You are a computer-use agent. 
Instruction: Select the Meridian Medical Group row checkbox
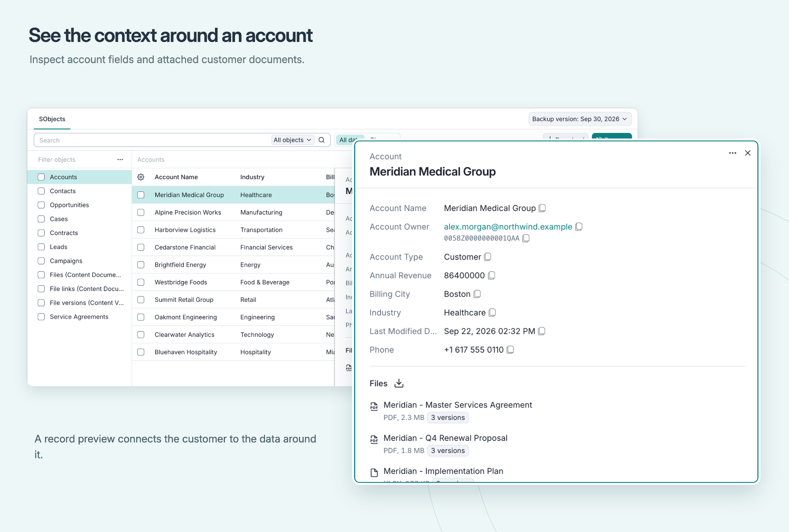coord(141,195)
